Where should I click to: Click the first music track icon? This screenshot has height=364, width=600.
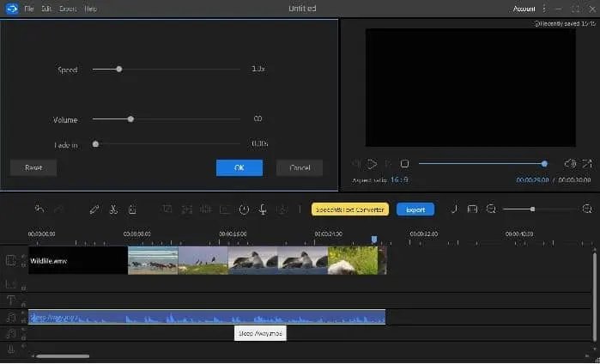click(x=11, y=317)
